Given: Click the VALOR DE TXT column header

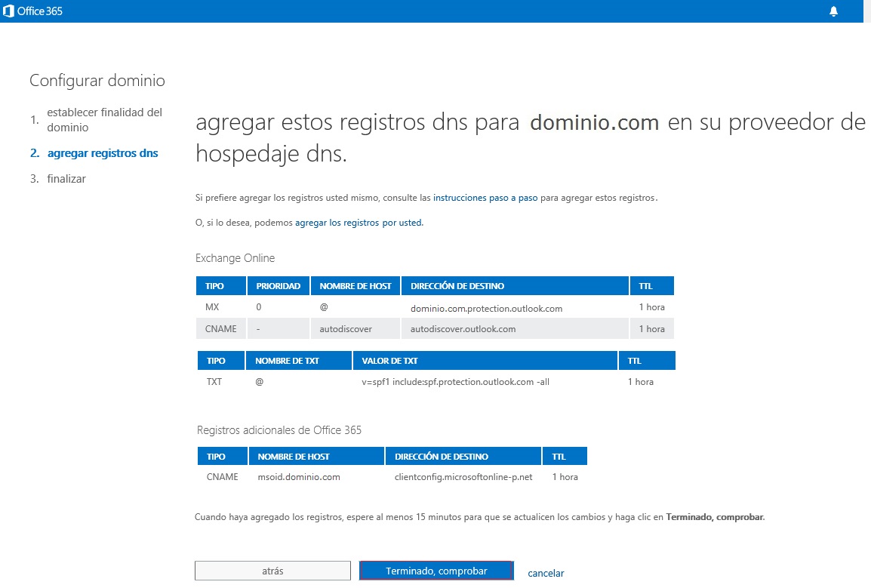Looking at the screenshot, I should [x=389, y=361].
